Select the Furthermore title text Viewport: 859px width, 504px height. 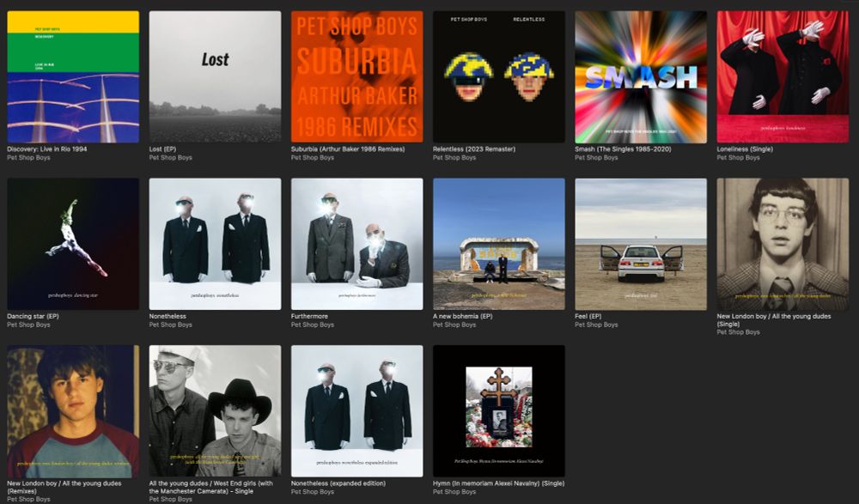pyautogui.click(x=309, y=316)
